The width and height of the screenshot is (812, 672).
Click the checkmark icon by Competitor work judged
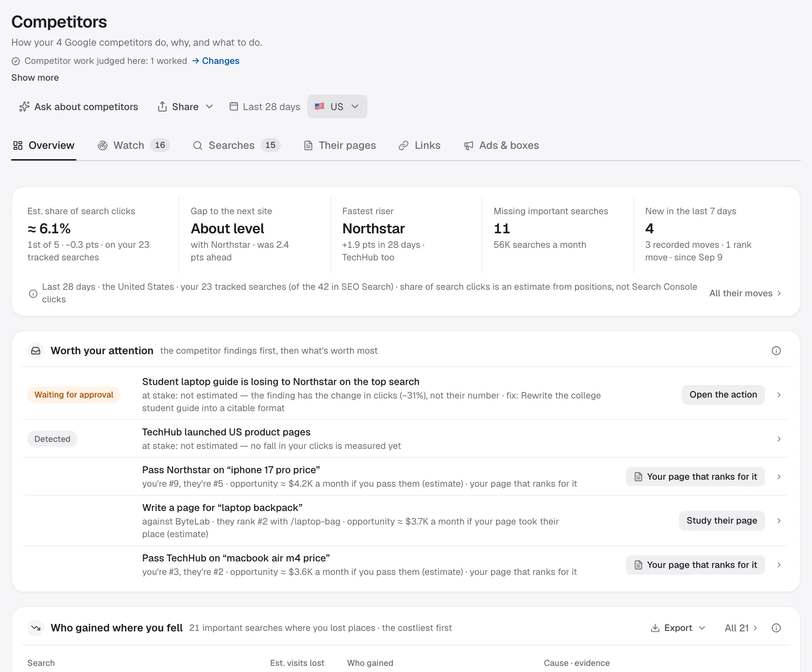click(16, 61)
